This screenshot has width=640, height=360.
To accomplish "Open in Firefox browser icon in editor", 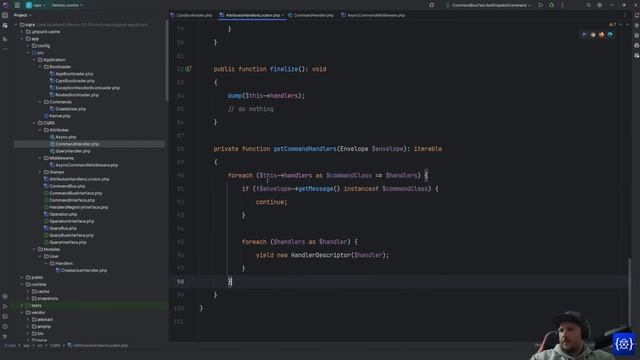I will tap(601, 35).
